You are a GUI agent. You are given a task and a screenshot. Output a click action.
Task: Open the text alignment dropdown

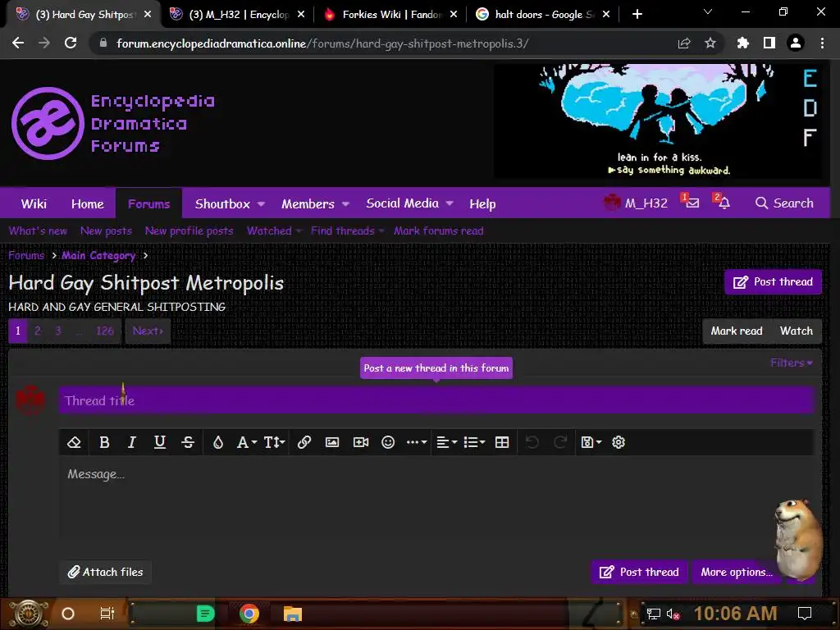pos(446,442)
